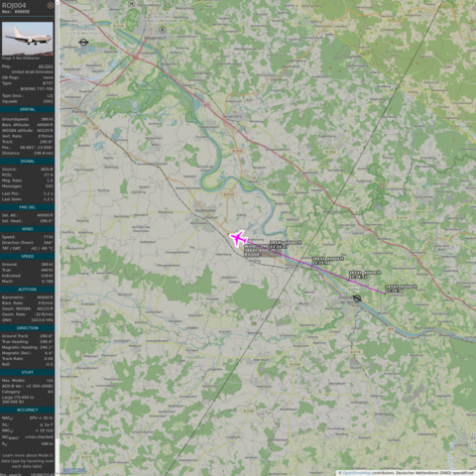Select the 11:24:34 track timestamp label

[x=394, y=291]
